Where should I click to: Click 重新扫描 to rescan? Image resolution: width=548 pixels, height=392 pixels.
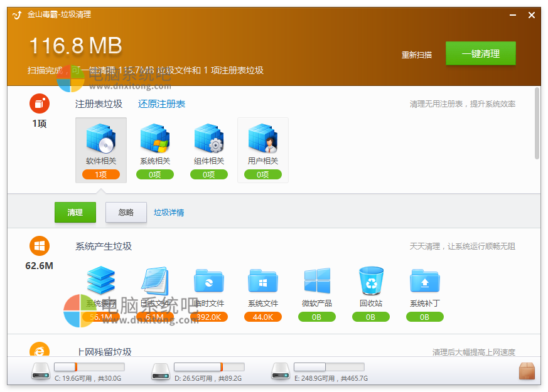(x=417, y=55)
